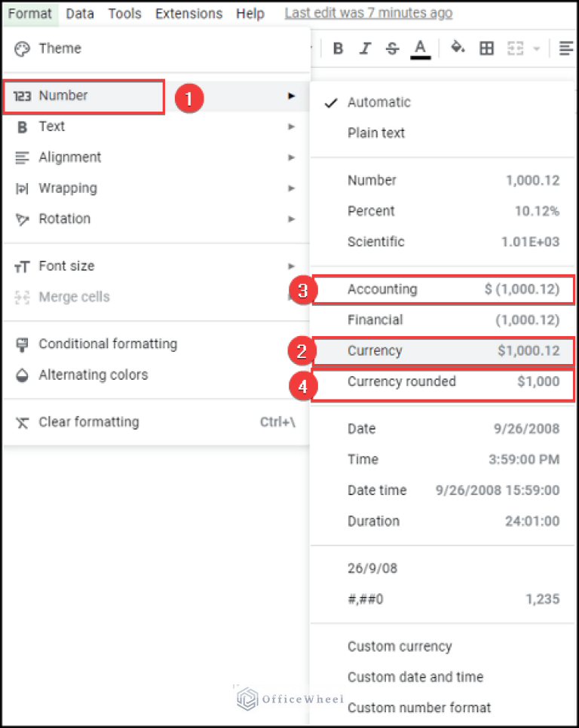Toggle bold formatting in the toolbar

[338, 48]
